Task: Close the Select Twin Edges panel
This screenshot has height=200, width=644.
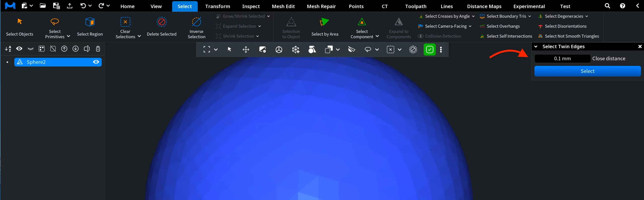Action: point(640,47)
